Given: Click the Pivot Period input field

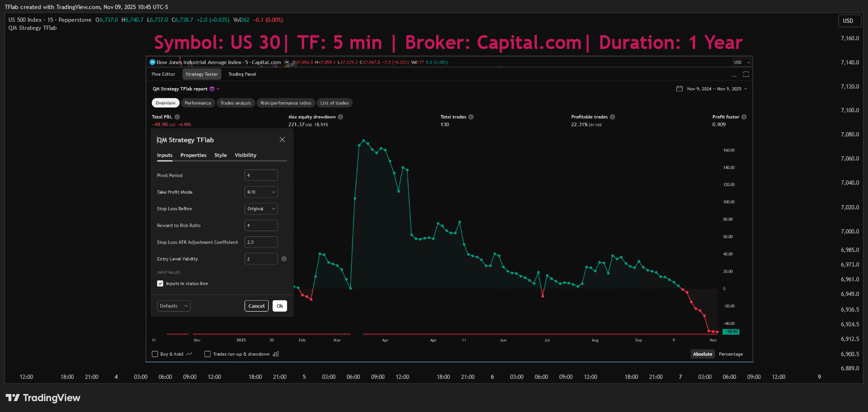Looking at the screenshot, I should [261, 175].
